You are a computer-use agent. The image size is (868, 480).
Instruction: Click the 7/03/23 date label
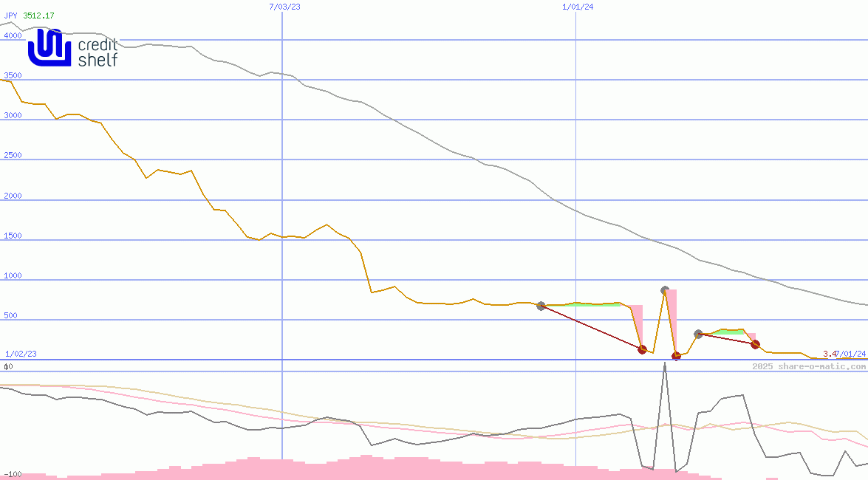click(284, 7)
